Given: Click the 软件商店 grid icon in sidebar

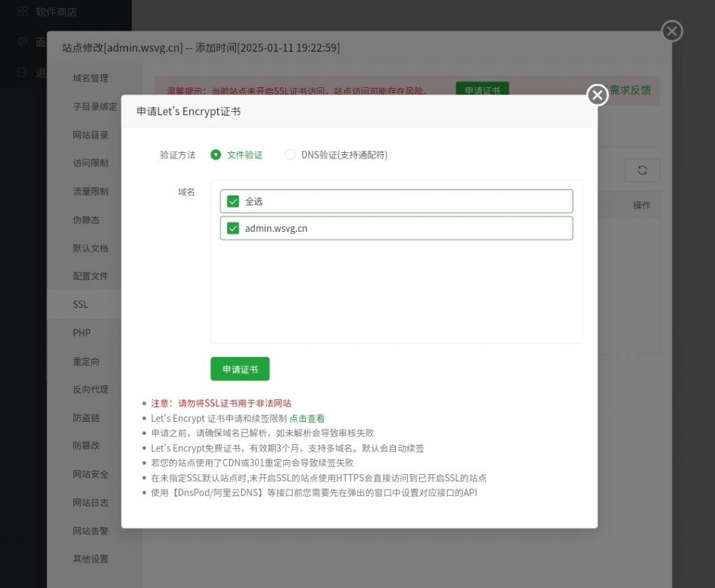Looking at the screenshot, I should [x=22, y=12].
